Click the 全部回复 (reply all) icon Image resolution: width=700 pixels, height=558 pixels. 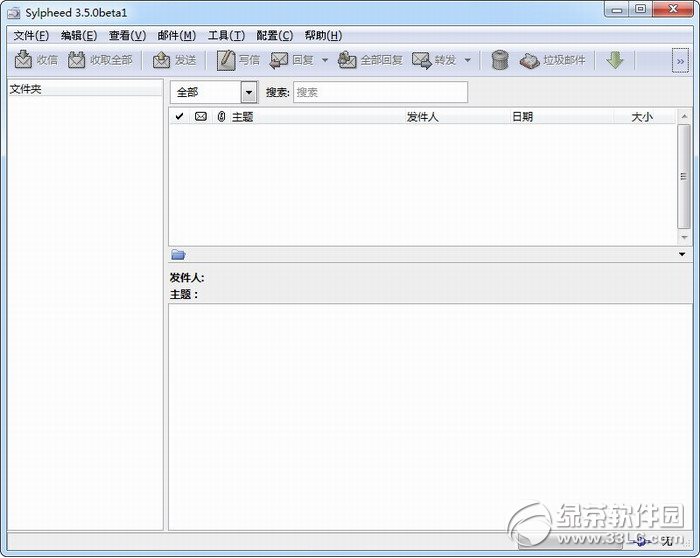click(x=346, y=60)
